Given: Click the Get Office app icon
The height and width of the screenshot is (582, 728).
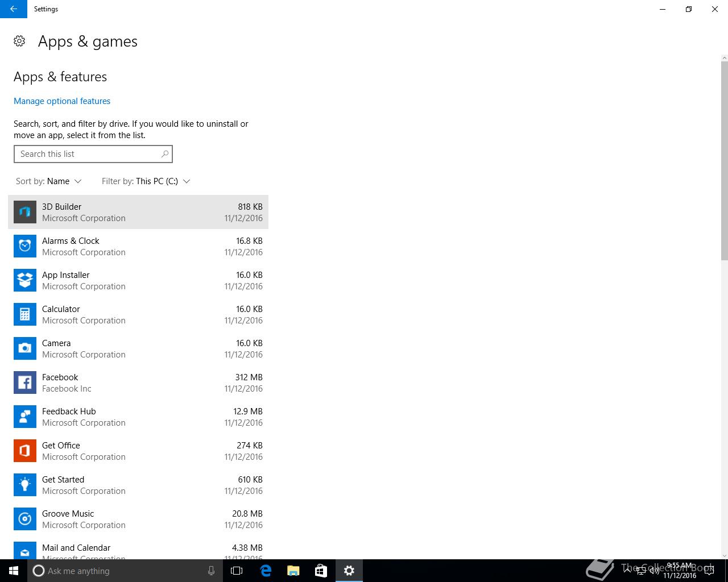Looking at the screenshot, I should click(25, 451).
